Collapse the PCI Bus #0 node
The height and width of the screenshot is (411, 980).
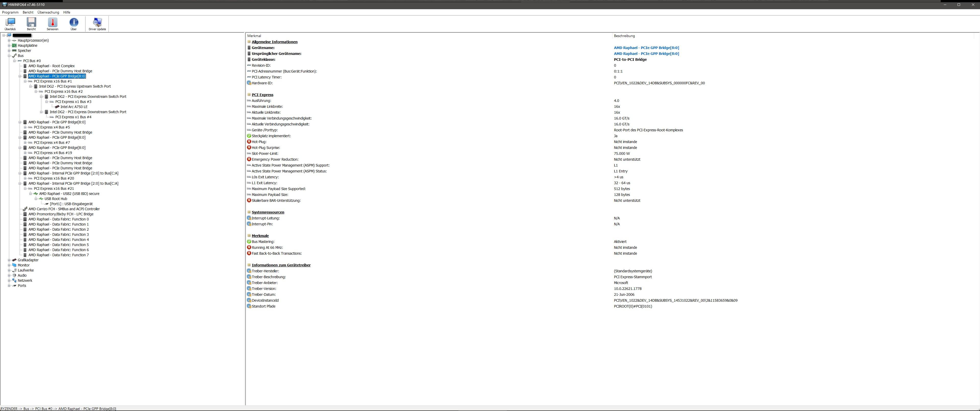click(x=15, y=61)
